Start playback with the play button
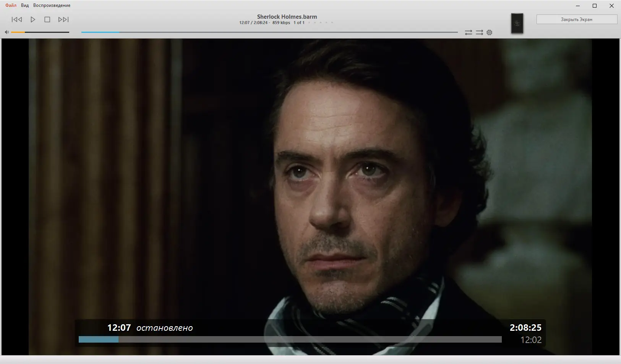Image resolution: width=621 pixels, height=364 pixels. tap(33, 19)
